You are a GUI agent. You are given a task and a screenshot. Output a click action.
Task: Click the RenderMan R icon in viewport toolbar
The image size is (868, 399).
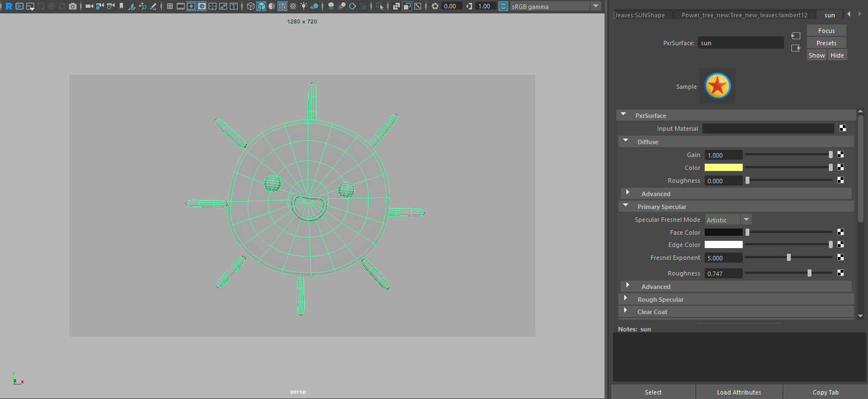point(9,6)
